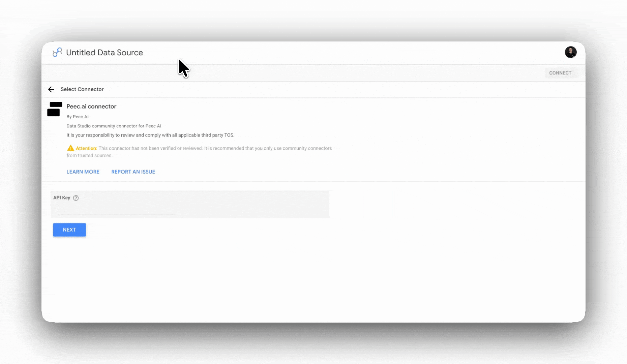The image size is (627, 364).
Task: Open the LEARN MORE link
Action: pos(83,172)
